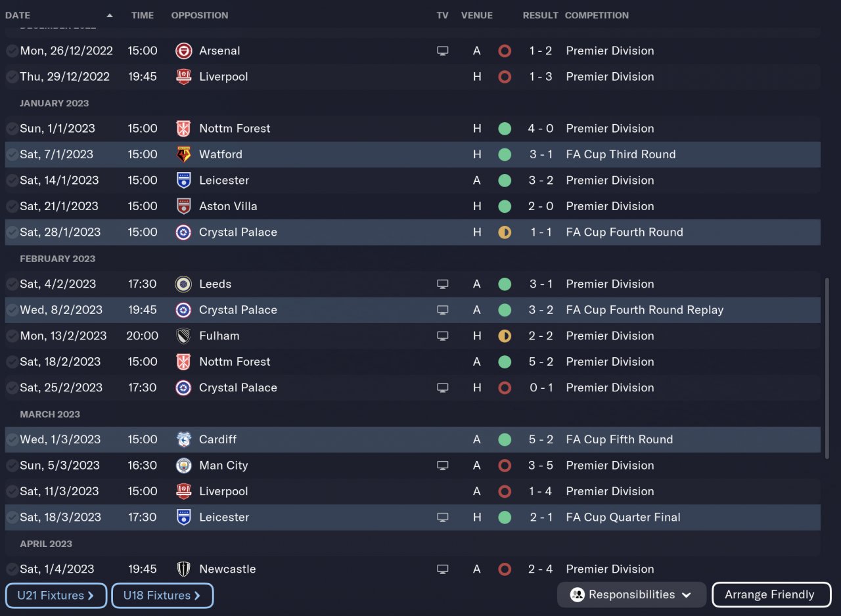Click the Man City club badge
Viewport: 841px width, 616px height.
tap(184, 466)
